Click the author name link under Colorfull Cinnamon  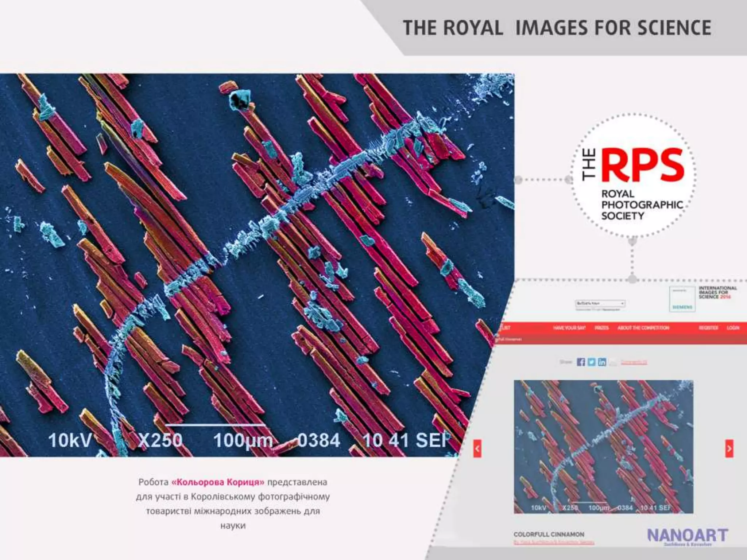coord(554,542)
